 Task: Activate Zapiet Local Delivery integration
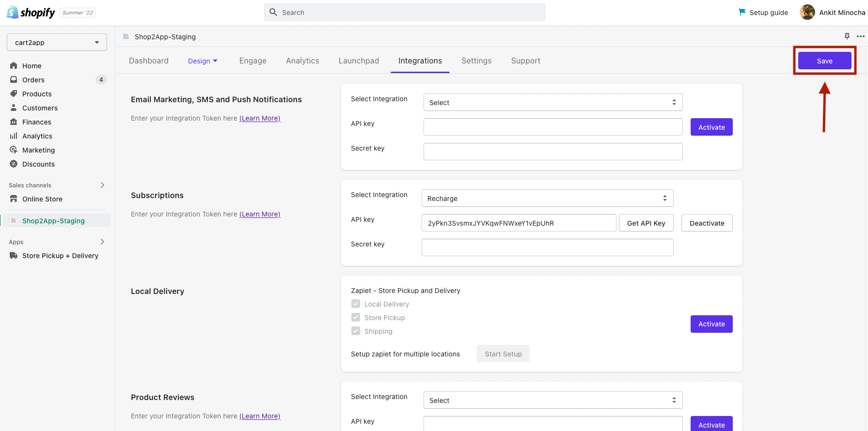(x=711, y=324)
